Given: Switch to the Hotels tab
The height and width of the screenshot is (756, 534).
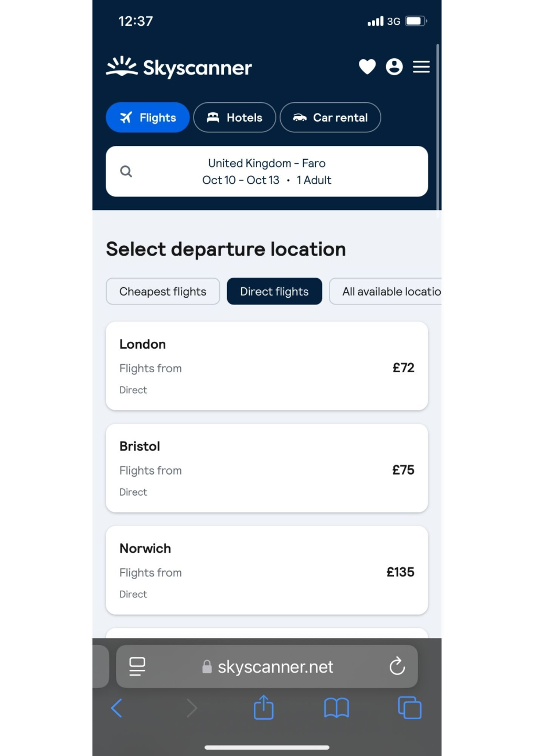Looking at the screenshot, I should (x=234, y=118).
